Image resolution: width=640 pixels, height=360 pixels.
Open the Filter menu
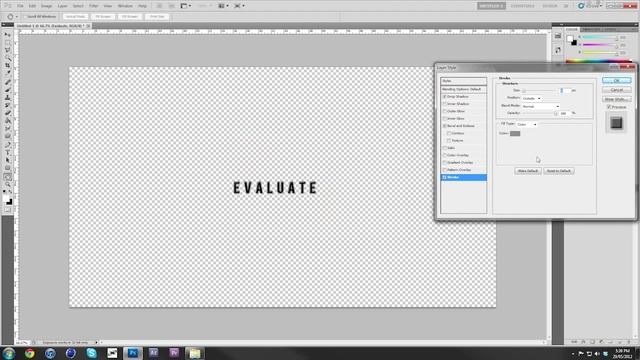tap(93, 6)
